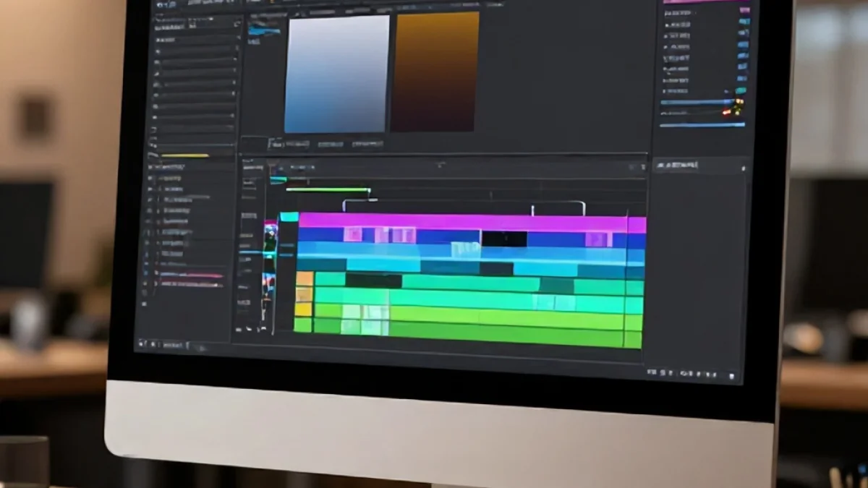Select the dark clip in the top green track
This screenshot has height=488, width=868.
coord(373,281)
